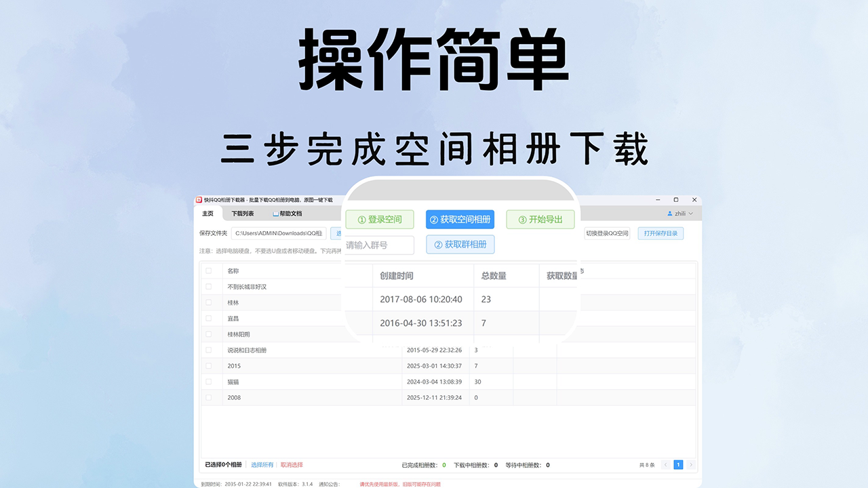
Task: Click the ③ 开始导出 button
Action: click(x=540, y=219)
